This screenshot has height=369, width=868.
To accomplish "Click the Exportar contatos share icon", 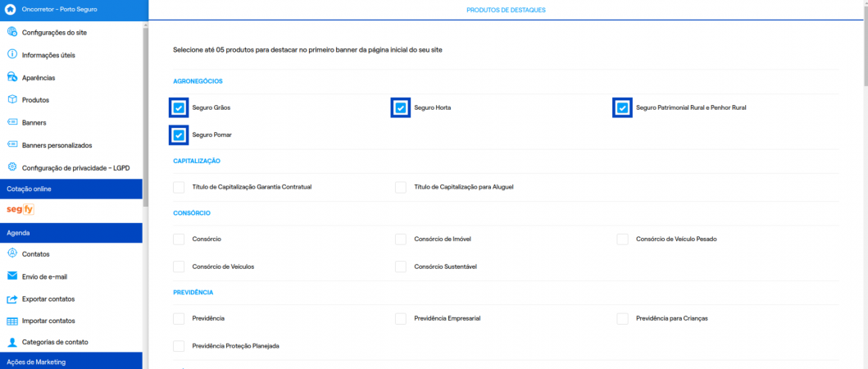I will tap(12, 298).
